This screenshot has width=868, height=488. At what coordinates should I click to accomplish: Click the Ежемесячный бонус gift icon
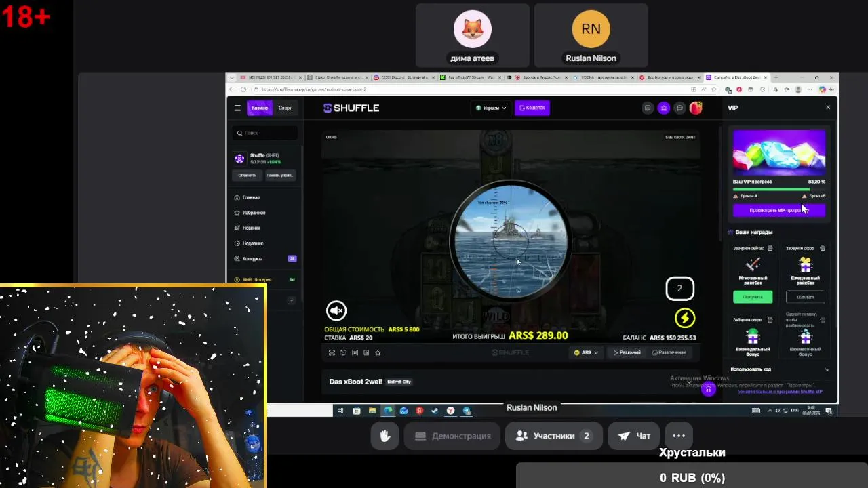(x=806, y=336)
